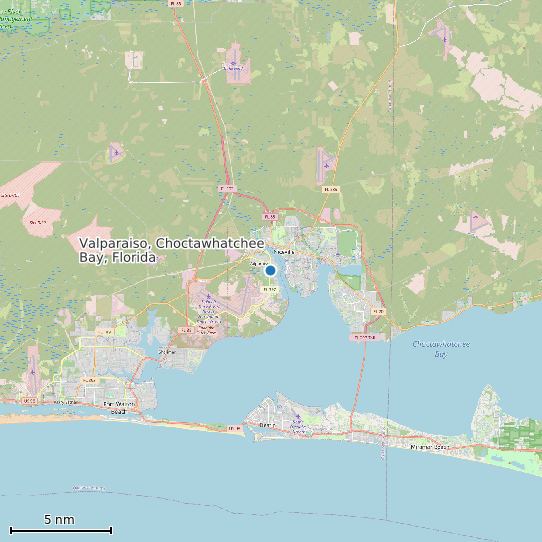Click the blue Valparaiso location marker dot
The width and height of the screenshot is (542, 542).
(270, 270)
